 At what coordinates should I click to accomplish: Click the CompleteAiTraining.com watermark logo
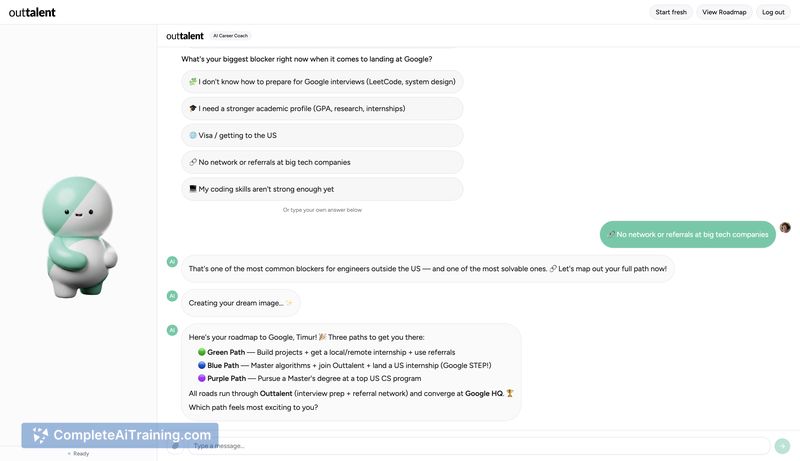tap(120, 435)
